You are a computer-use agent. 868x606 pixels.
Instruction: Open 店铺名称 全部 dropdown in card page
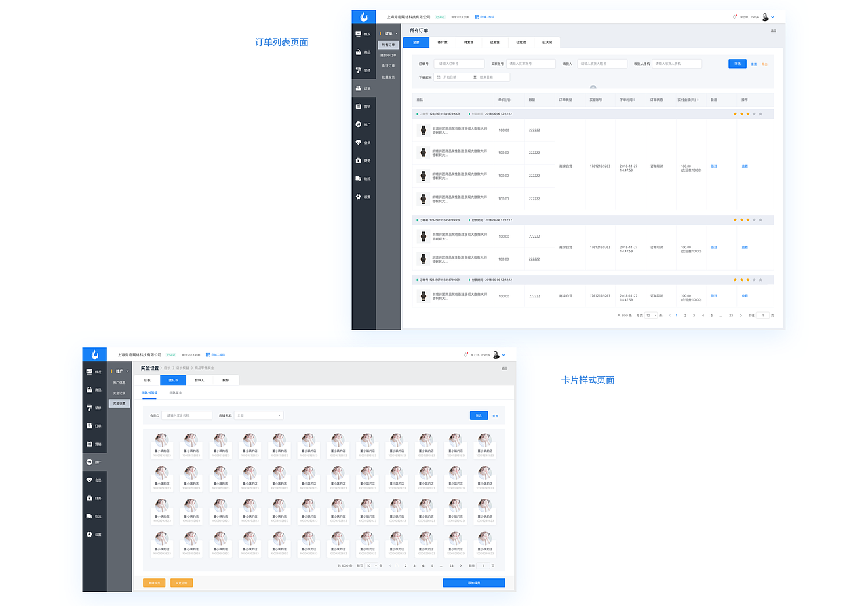[x=259, y=415]
